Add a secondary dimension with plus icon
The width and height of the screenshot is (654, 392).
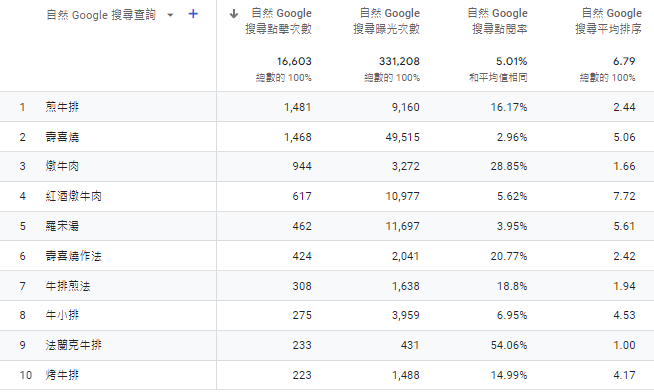[193, 14]
